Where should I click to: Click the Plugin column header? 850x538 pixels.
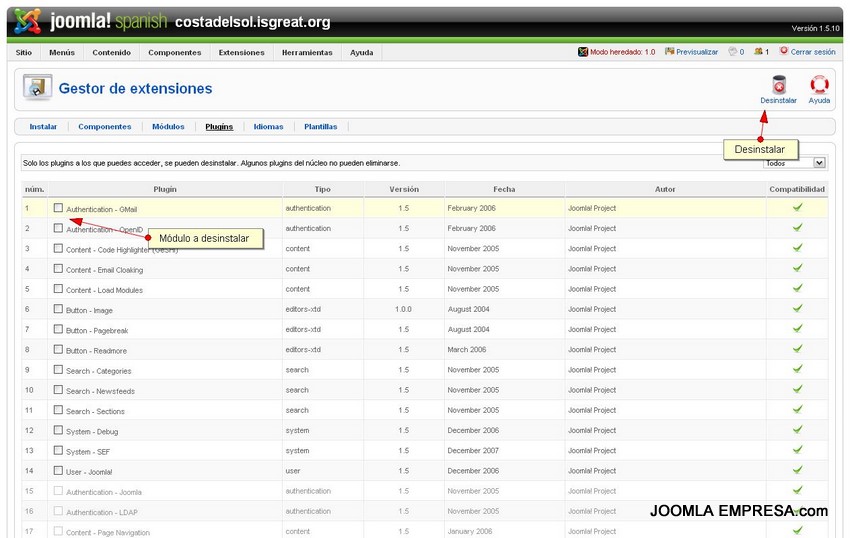pos(165,189)
